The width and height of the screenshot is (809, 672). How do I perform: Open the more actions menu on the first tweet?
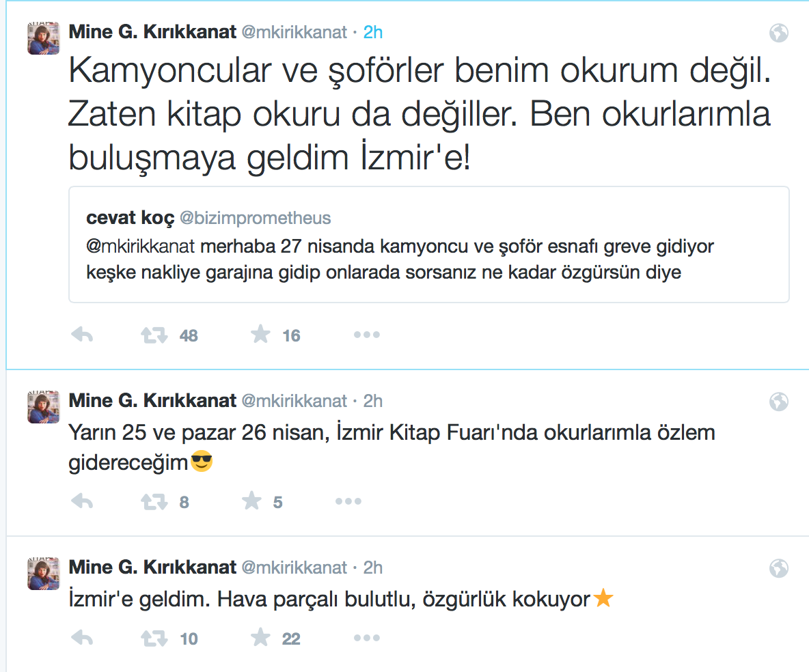[x=366, y=335]
